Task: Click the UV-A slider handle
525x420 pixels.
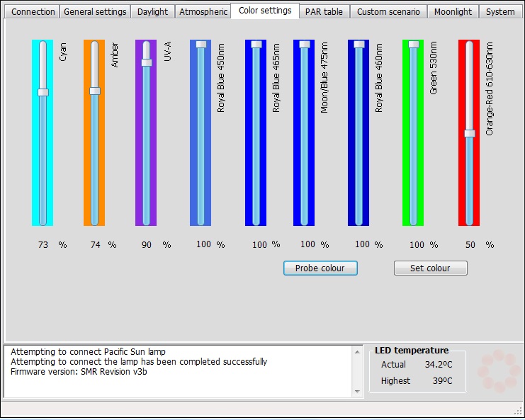Action: tap(147, 62)
